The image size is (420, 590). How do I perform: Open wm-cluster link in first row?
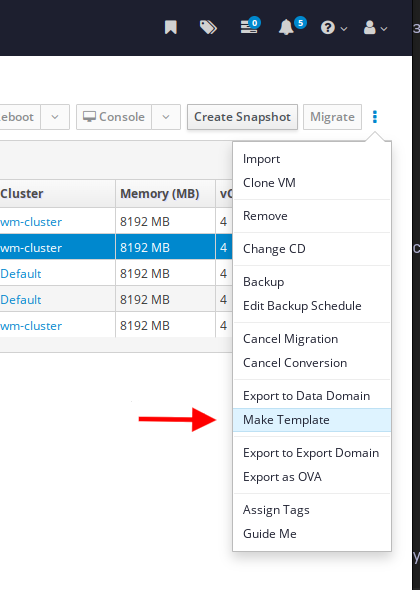[31, 222]
